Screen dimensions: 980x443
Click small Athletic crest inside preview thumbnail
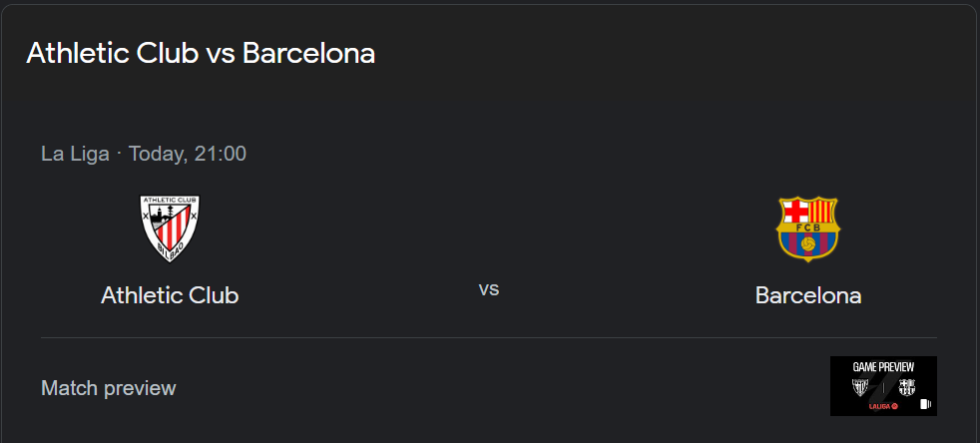[x=860, y=387]
